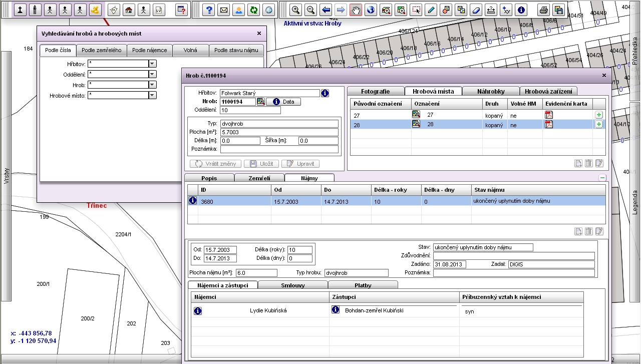Zoom to grave place 27 icon
The width and height of the screenshot is (641, 364).
click(416, 115)
